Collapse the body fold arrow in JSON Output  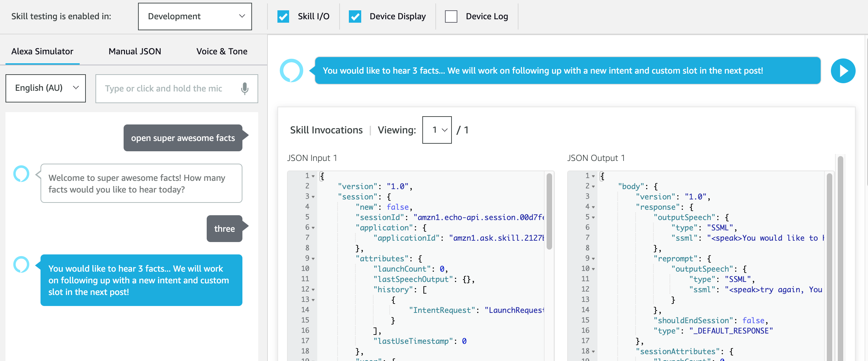coord(593,186)
